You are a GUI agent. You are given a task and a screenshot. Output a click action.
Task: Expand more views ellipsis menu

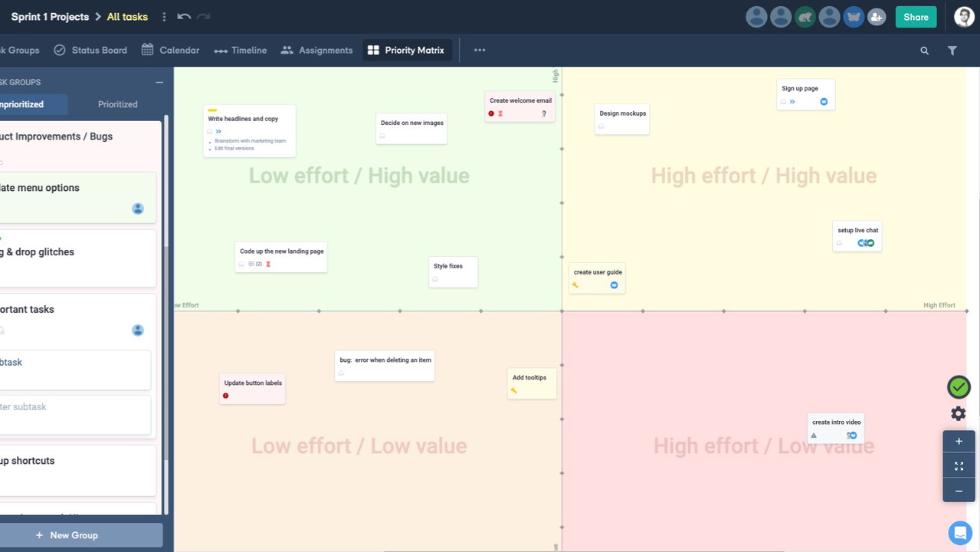(480, 51)
